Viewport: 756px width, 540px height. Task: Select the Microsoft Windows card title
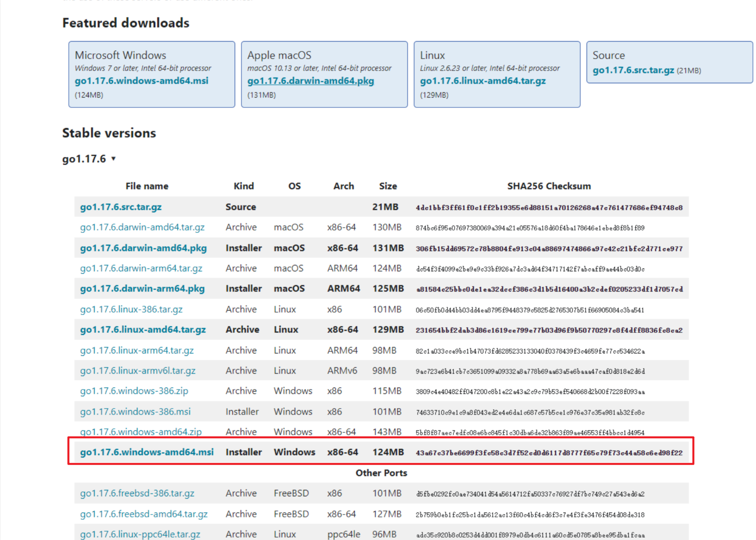coord(120,55)
